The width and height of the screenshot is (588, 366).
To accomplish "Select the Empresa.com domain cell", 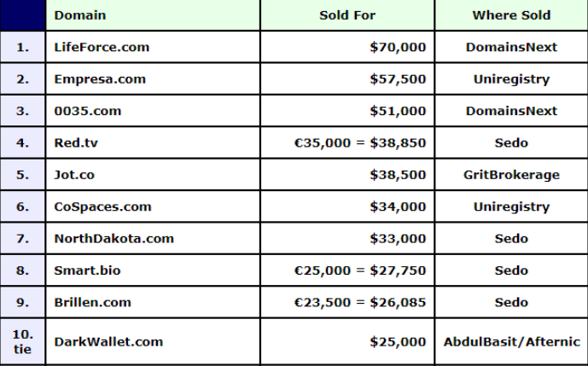I will (x=153, y=78).
